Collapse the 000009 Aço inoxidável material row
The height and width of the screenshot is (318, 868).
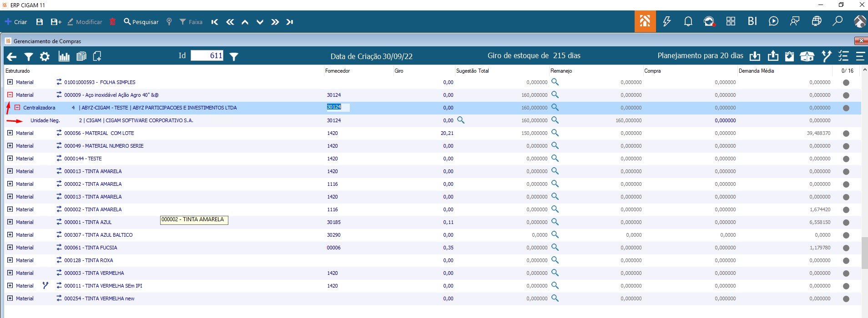(10, 95)
